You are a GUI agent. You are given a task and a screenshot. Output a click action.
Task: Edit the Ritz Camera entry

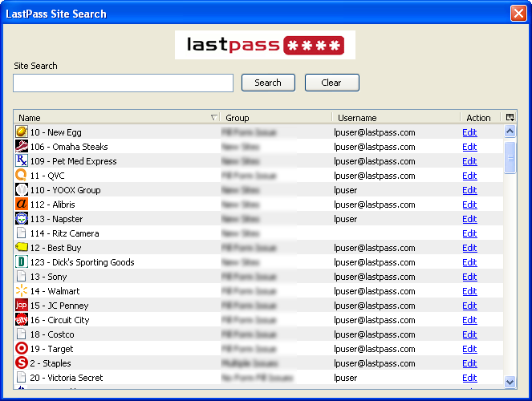469,233
